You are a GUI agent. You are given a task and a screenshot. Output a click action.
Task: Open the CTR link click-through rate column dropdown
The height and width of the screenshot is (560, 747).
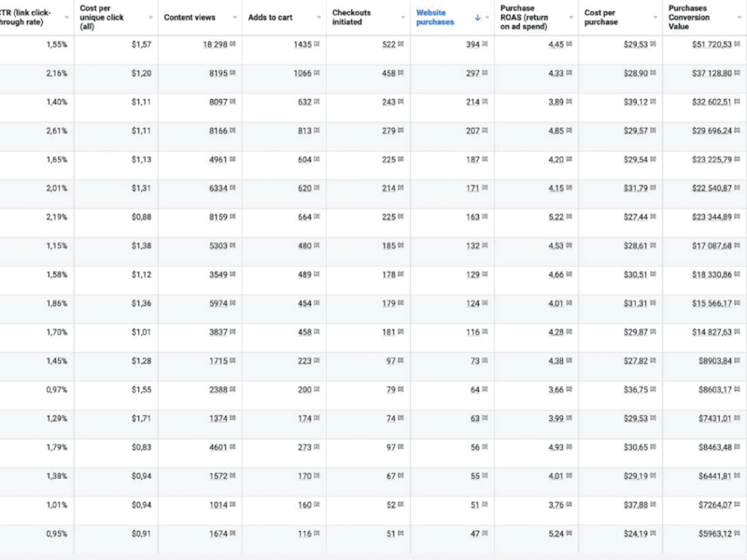click(x=66, y=18)
